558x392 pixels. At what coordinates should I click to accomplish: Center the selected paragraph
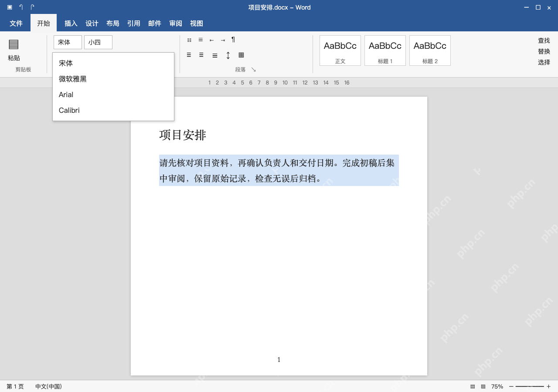[x=201, y=55]
